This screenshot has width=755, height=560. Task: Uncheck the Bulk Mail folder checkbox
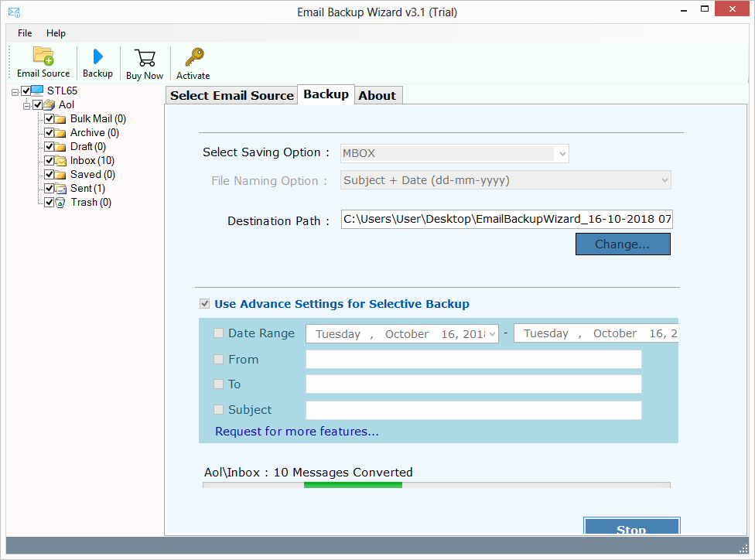click(x=49, y=118)
